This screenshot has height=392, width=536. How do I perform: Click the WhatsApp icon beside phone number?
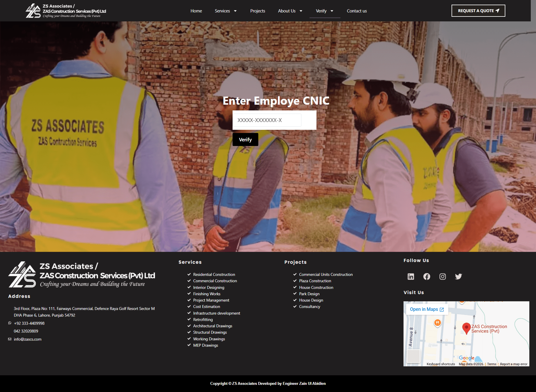(10, 323)
